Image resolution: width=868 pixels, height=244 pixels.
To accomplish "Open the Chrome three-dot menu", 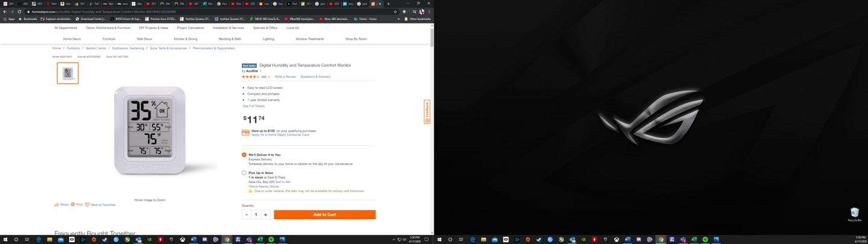I will pyautogui.click(x=429, y=11).
